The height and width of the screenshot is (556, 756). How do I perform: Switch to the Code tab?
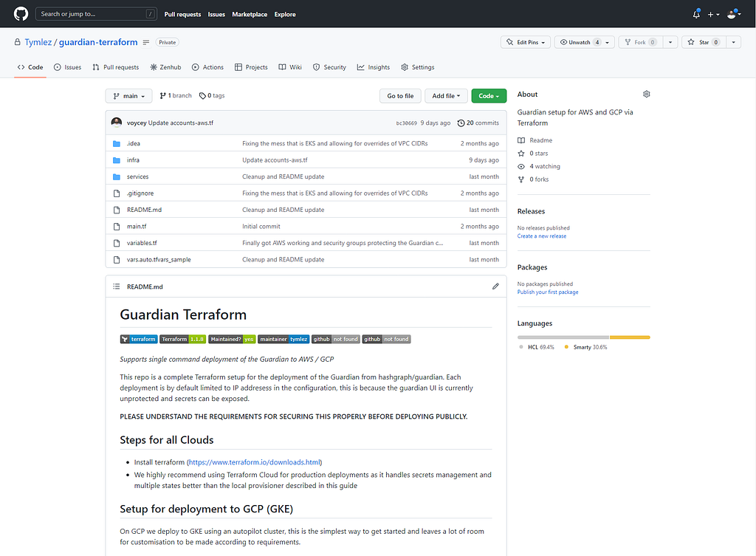point(30,67)
